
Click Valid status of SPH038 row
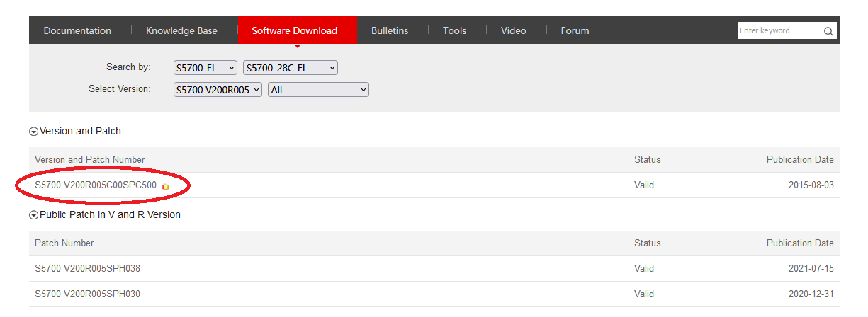coord(644,269)
